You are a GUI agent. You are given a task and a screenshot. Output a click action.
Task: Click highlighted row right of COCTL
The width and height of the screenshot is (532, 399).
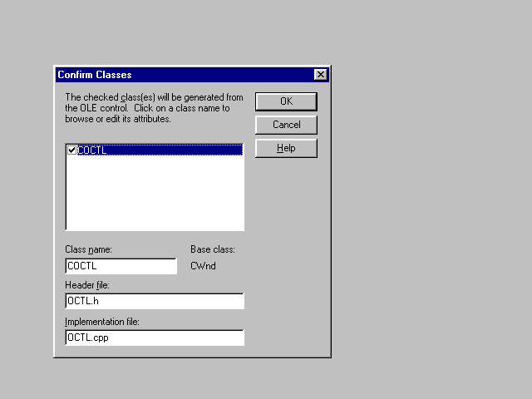click(x=183, y=150)
